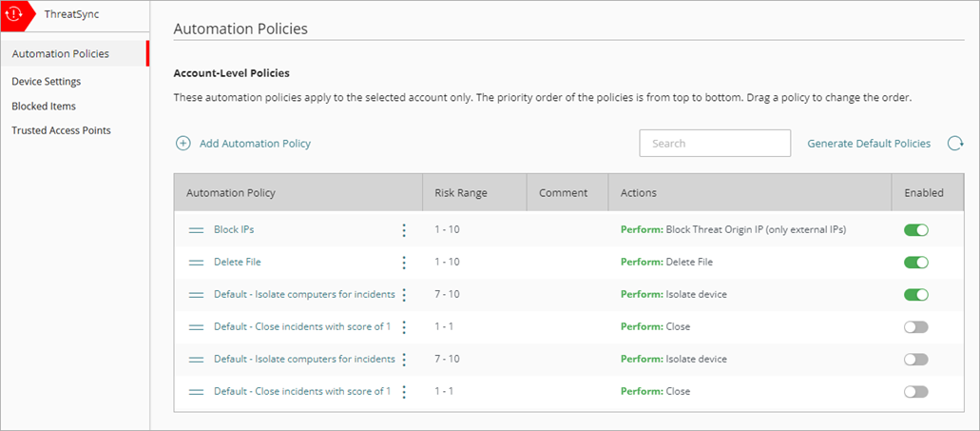
Task: Select Trusted Access Points in sidebar
Action: [61, 130]
